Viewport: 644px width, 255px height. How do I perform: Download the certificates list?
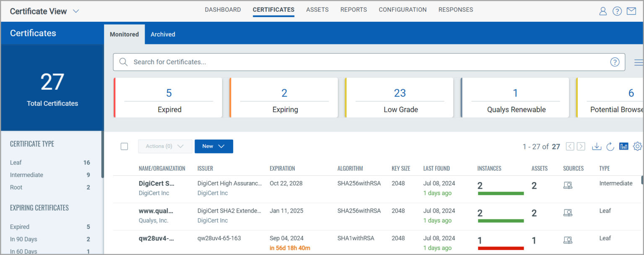click(x=597, y=146)
